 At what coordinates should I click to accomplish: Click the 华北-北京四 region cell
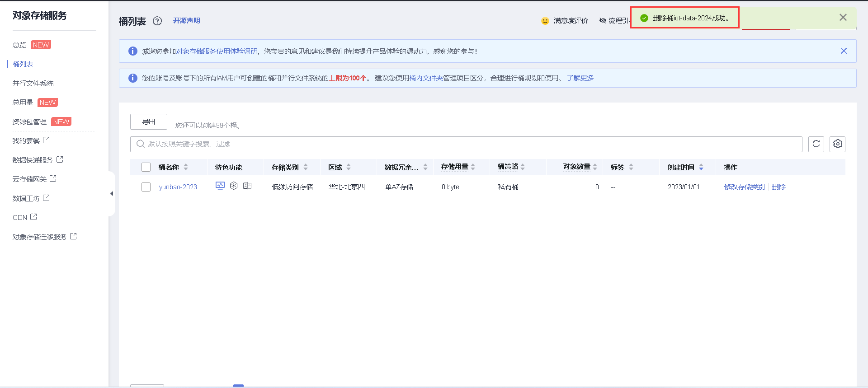tap(347, 187)
